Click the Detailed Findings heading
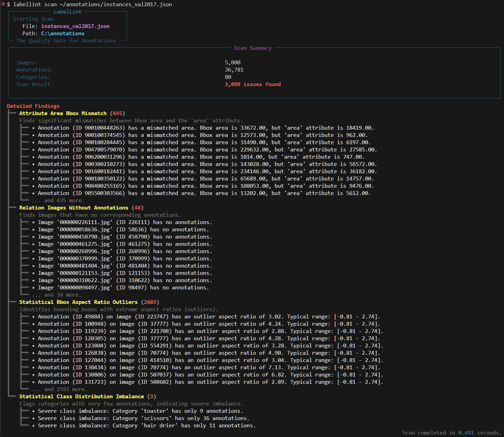This screenshot has height=437, width=504. coord(33,106)
